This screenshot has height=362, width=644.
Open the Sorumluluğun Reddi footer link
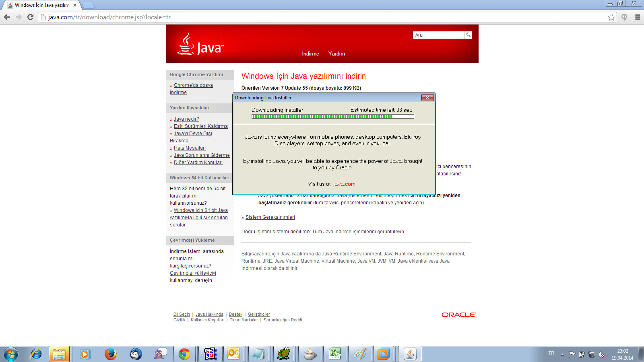pyautogui.click(x=283, y=320)
